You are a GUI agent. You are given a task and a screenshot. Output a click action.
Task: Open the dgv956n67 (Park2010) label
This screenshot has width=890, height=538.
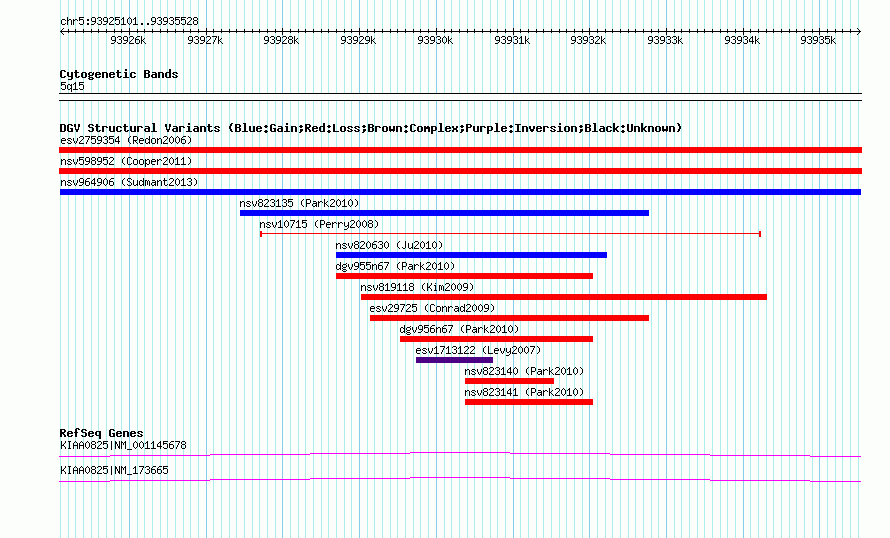coord(459,329)
